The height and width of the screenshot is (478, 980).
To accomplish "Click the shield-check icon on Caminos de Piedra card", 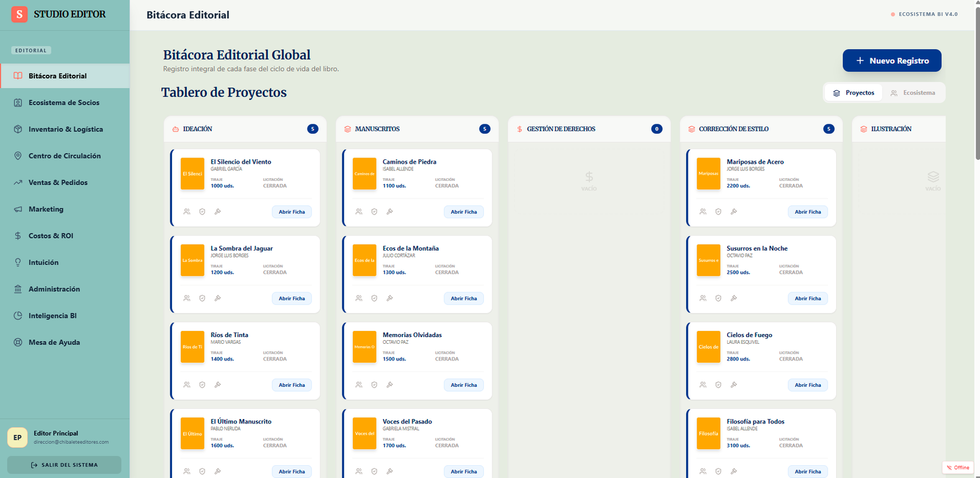I will point(374,211).
